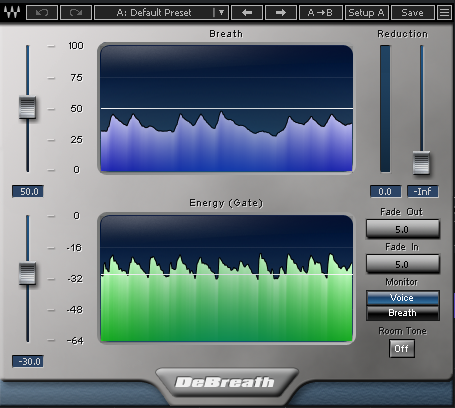Screen dimensions: 455x408
Task: Click the Reduction slider handle
Action: coord(421,163)
